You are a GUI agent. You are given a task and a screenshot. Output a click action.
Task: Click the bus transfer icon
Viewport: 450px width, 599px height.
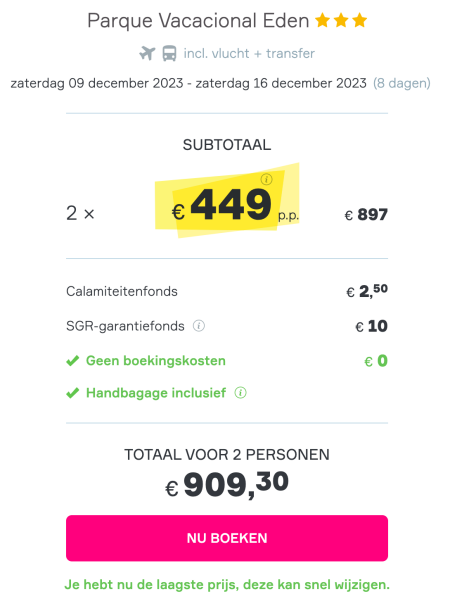point(169,53)
